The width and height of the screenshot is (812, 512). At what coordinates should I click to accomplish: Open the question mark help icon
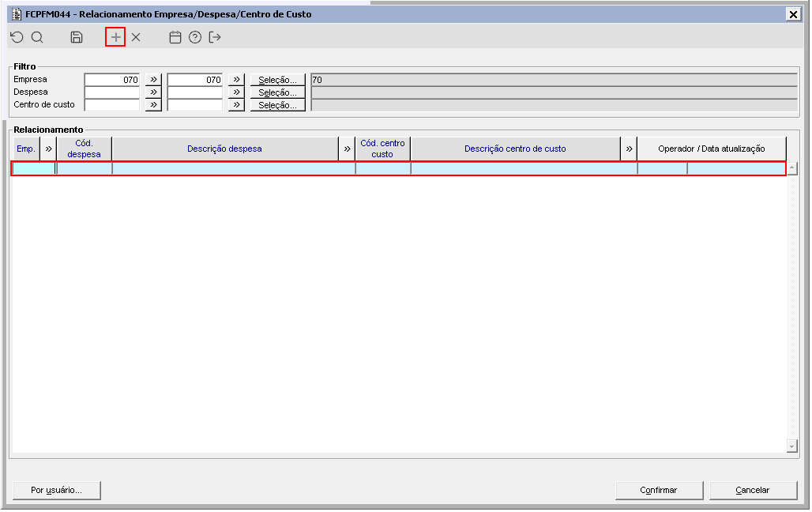[x=195, y=37]
